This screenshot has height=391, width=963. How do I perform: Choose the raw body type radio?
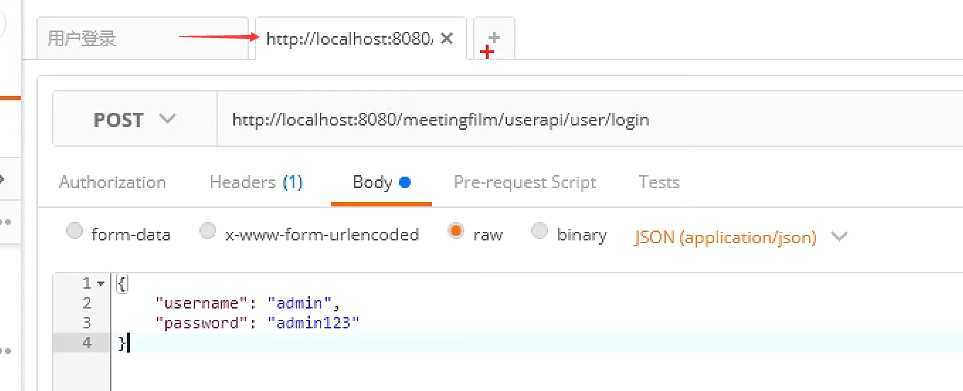(x=456, y=231)
